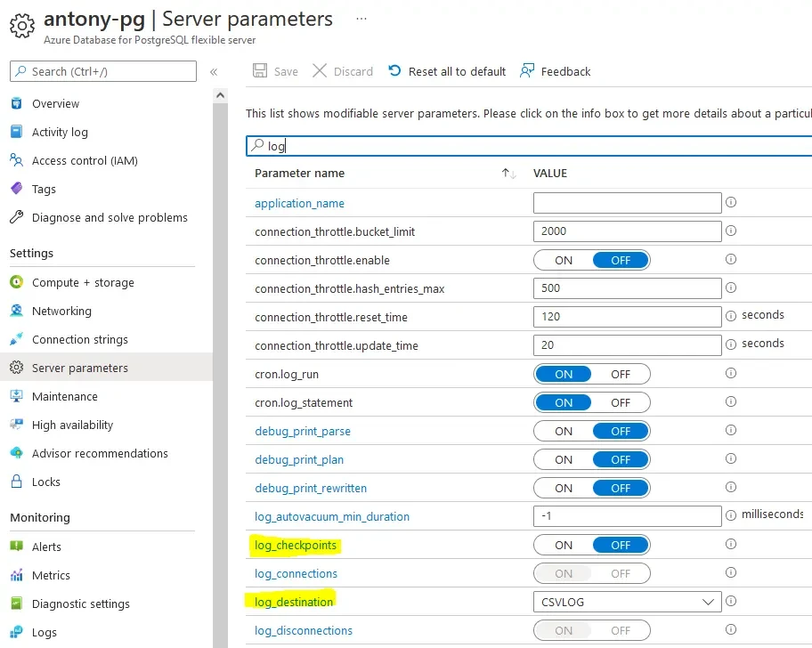Select Server parameters in the sidebar menu
Image resolution: width=812 pixels, height=648 pixels.
pos(77,367)
